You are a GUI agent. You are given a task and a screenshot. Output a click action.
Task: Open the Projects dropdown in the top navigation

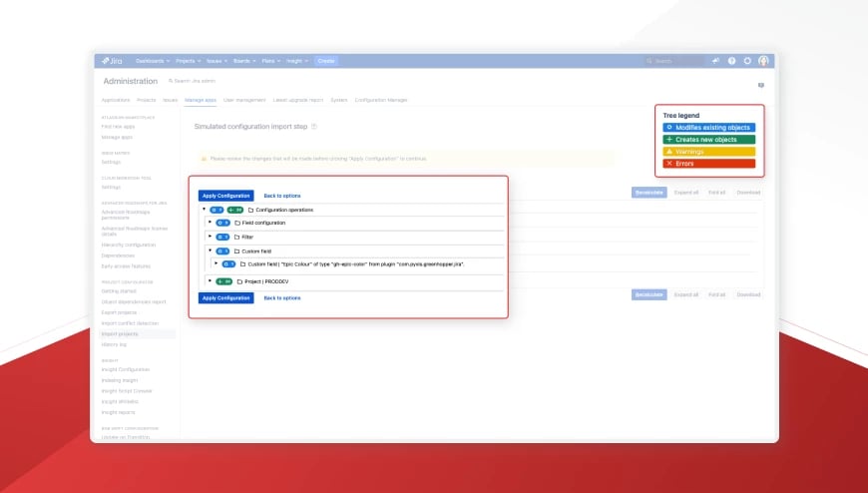coord(189,61)
